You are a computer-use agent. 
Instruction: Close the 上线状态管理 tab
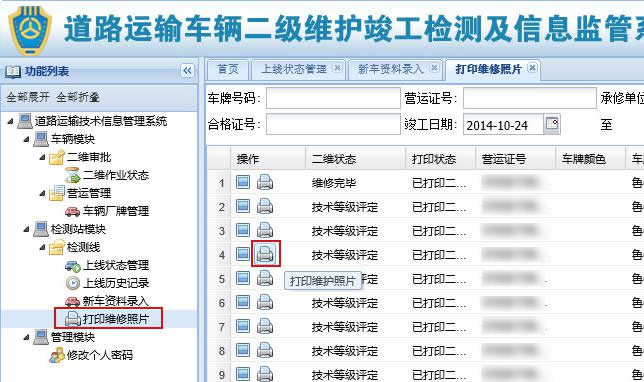[x=337, y=68]
